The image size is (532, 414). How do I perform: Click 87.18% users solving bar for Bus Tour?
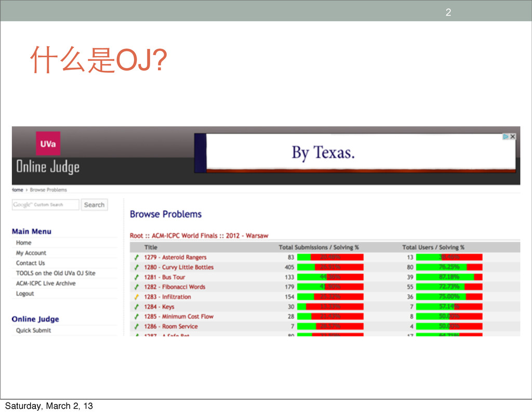point(449,277)
